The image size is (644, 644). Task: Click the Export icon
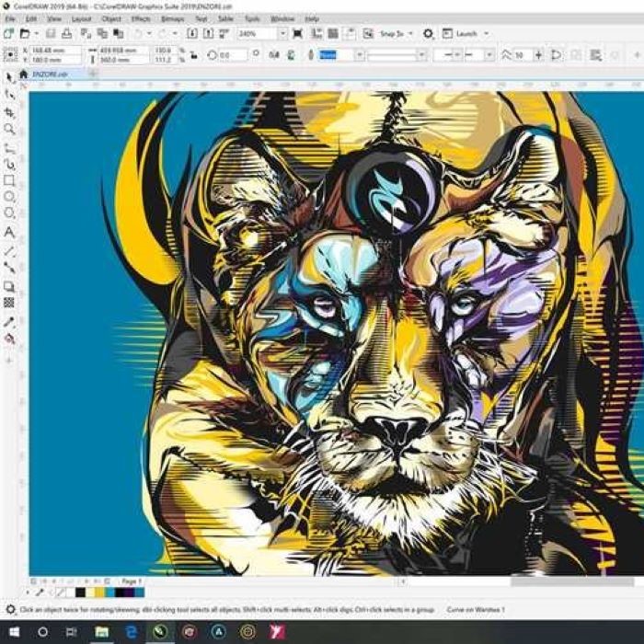(208, 34)
